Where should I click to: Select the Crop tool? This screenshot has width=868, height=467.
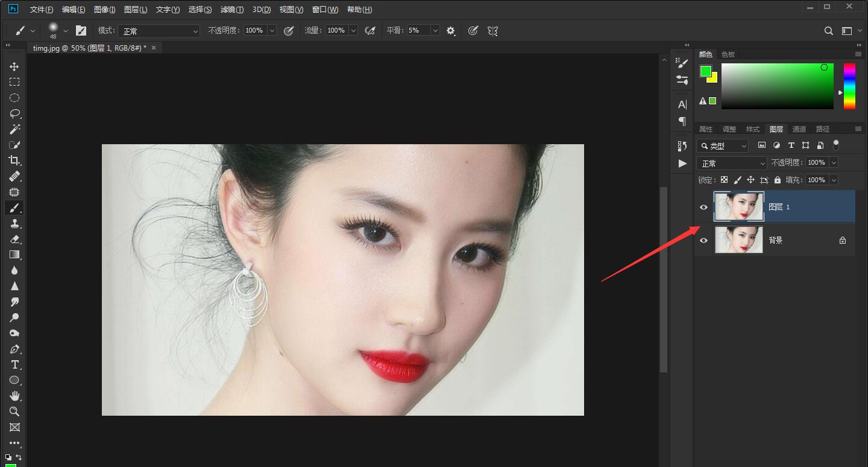tap(15, 160)
